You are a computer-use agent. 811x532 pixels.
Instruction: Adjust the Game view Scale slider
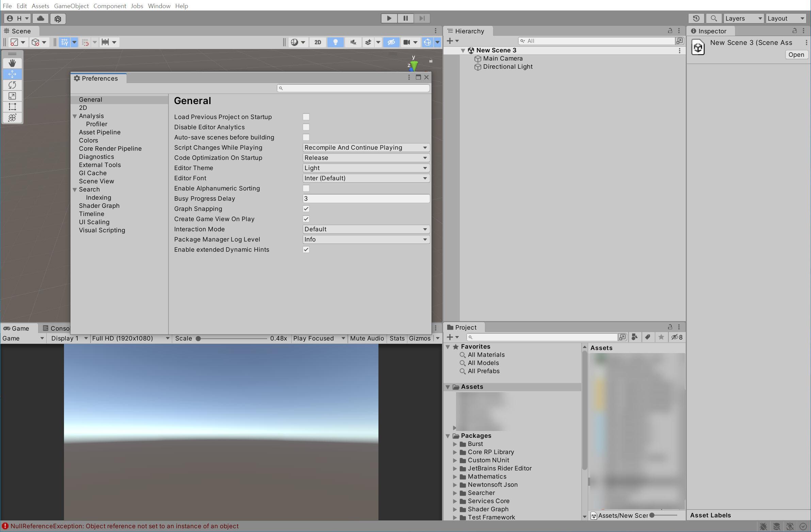[x=198, y=338]
